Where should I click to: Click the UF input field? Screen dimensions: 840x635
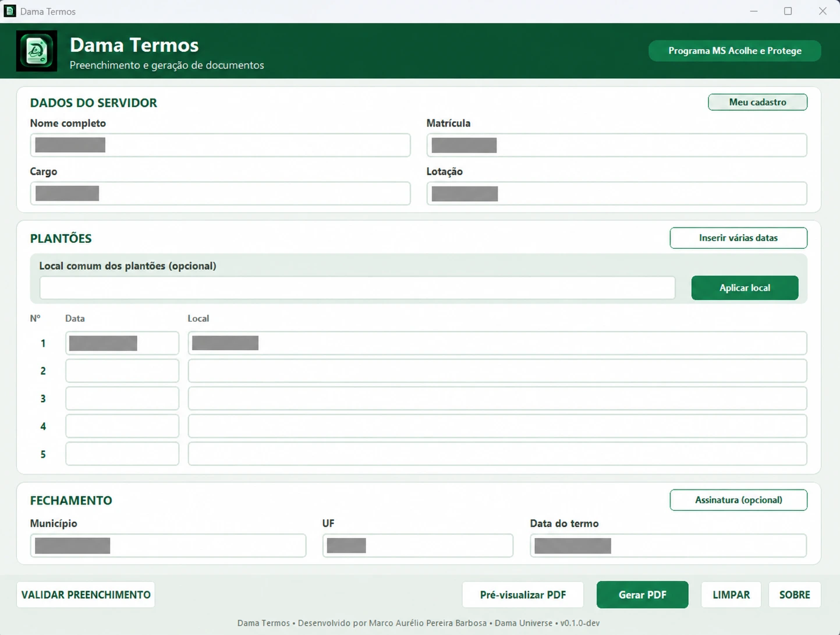click(418, 545)
